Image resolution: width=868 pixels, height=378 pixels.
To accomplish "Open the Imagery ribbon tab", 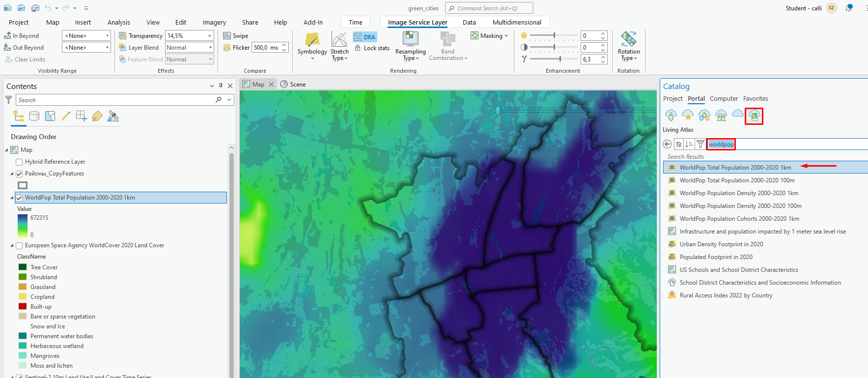I will point(214,23).
